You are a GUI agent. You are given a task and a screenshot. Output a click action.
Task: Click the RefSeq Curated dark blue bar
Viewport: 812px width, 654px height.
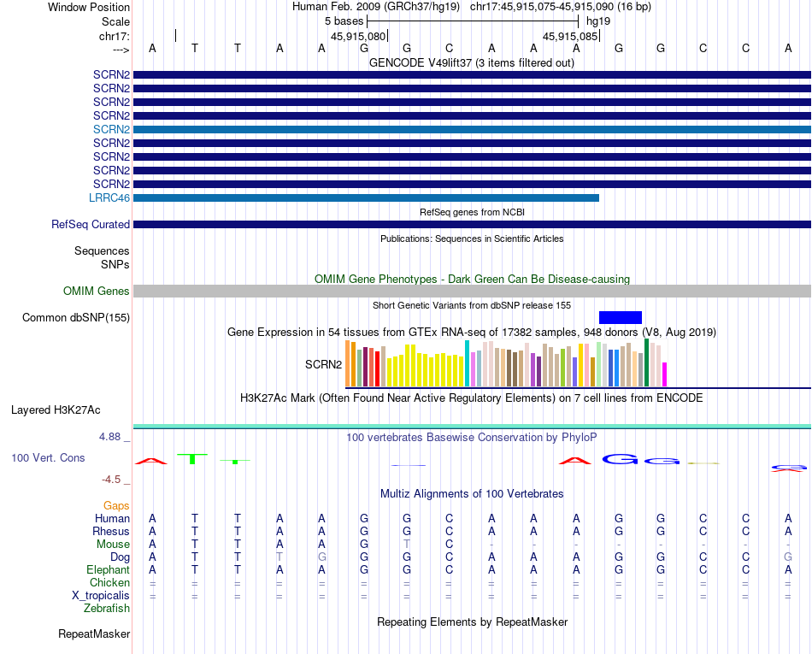pyautogui.click(x=473, y=224)
